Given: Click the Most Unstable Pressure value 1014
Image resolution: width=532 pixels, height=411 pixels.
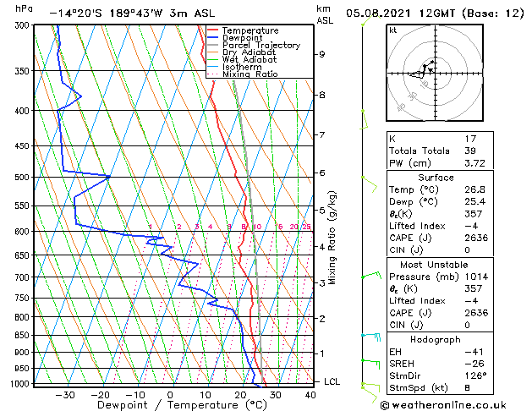Looking at the screenshot, I should click(x=476, y=277).
